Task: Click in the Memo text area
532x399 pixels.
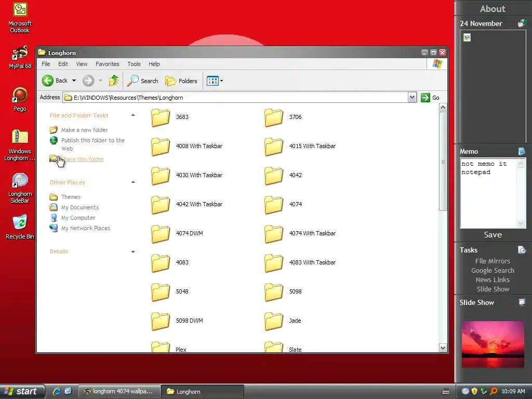Action: (x=488, y=193)
